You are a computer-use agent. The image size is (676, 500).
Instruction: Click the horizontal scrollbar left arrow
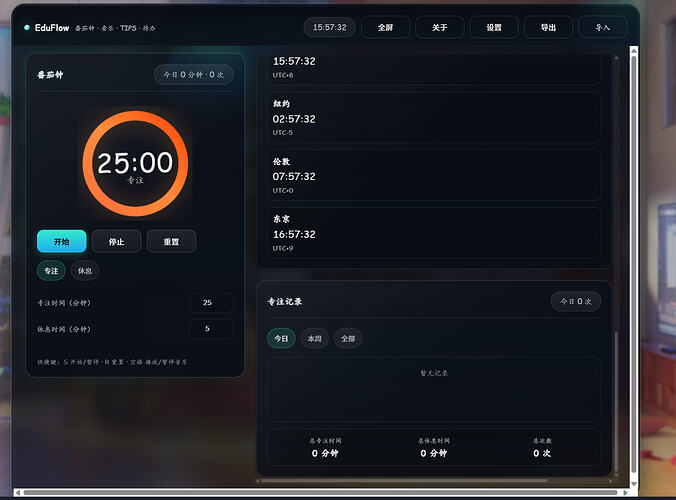click(17, 492)
